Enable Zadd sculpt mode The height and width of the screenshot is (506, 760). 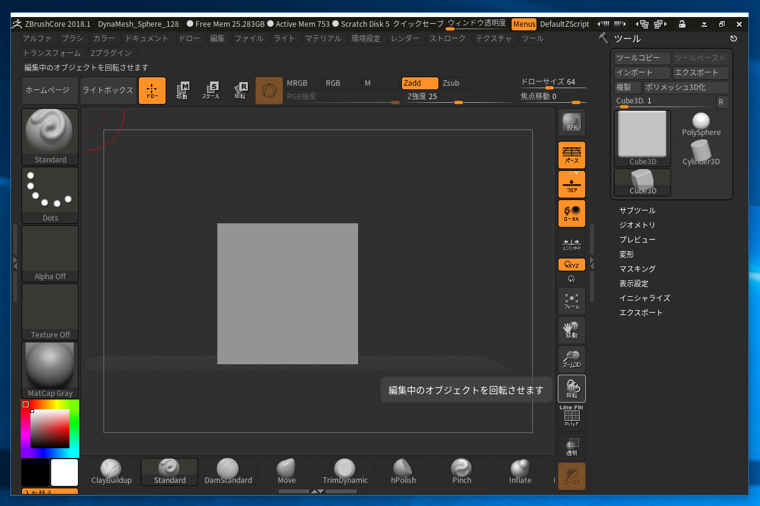(x=420, y=83)
